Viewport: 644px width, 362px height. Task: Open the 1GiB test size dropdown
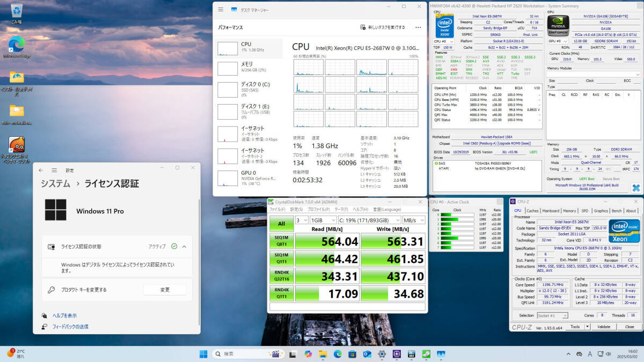pos(323,220)
